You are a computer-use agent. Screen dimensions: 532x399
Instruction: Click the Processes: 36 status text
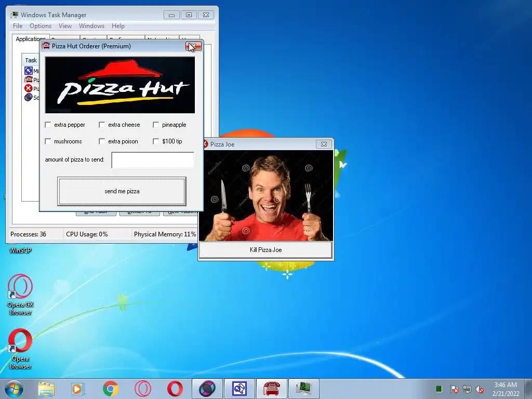coord(28,234)
